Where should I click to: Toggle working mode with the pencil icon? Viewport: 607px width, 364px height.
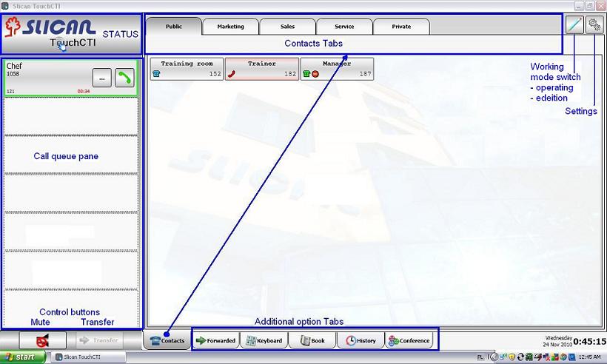[574, 24]
